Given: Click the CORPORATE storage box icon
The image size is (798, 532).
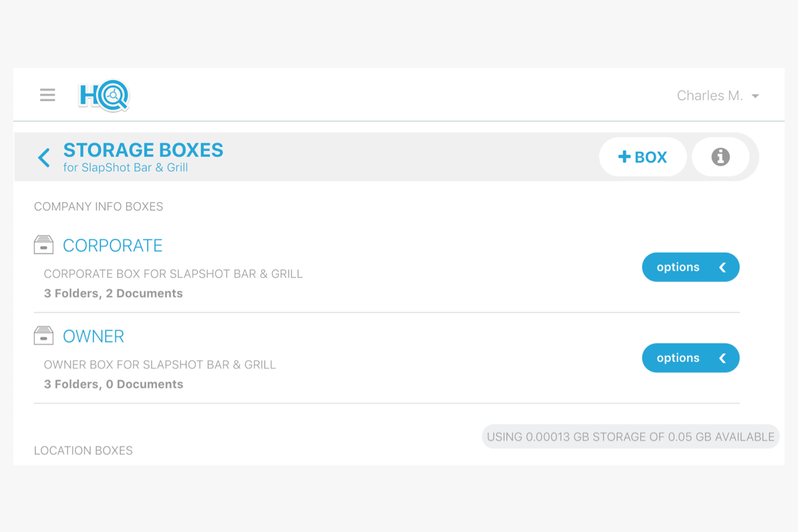Looking at the screenshot, I should coord(43,244).
